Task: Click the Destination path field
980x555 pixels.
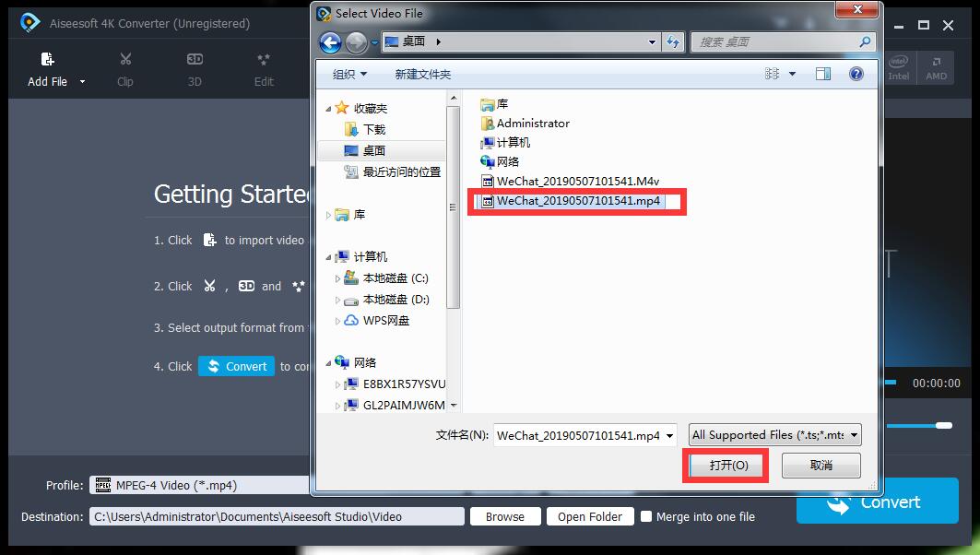Action: [x=277, y=517]
